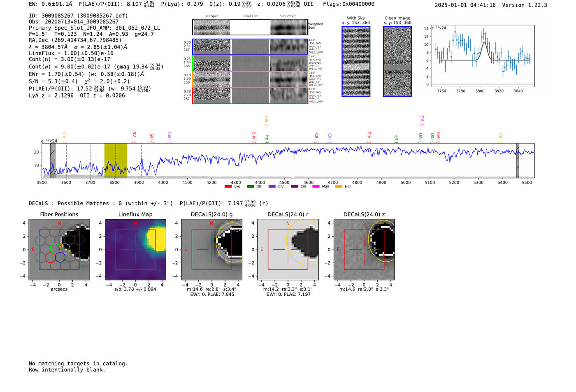This screenshot has height=392, width=576.
Task: Select the green fiber circle in Fiber Positions
Action: [55, 248]
